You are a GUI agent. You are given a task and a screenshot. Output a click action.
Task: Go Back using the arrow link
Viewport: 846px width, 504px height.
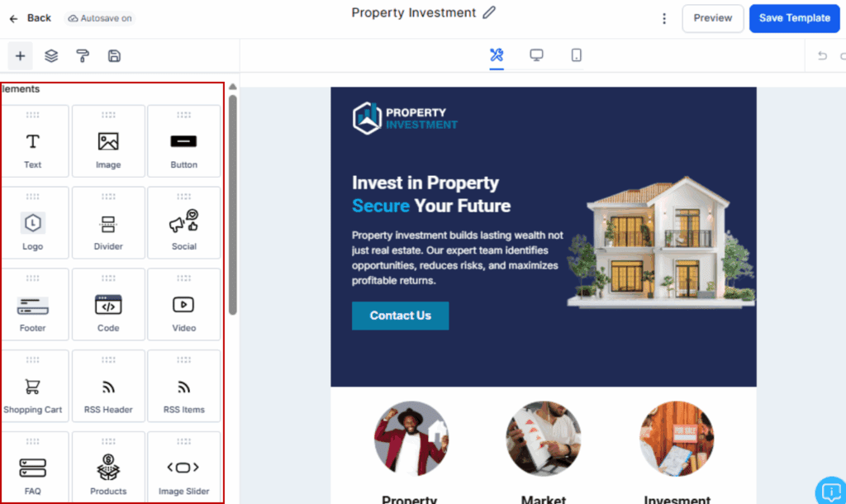pos(31,18)
